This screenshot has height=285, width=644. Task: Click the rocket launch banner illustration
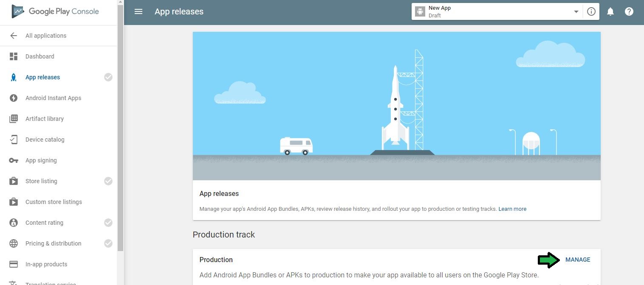point(397,106)
